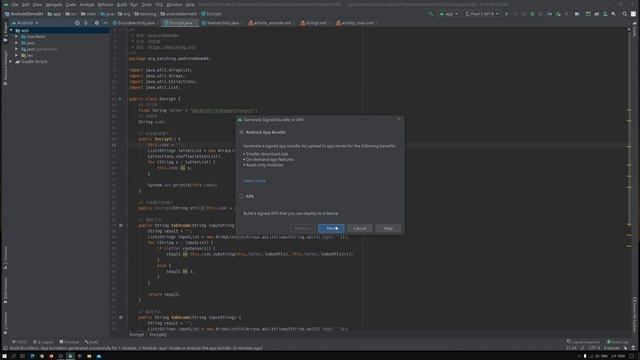Click the Search Everywhere magnifier icon
640x360 pixels.
pyautogui.click(x=624, y=14)
